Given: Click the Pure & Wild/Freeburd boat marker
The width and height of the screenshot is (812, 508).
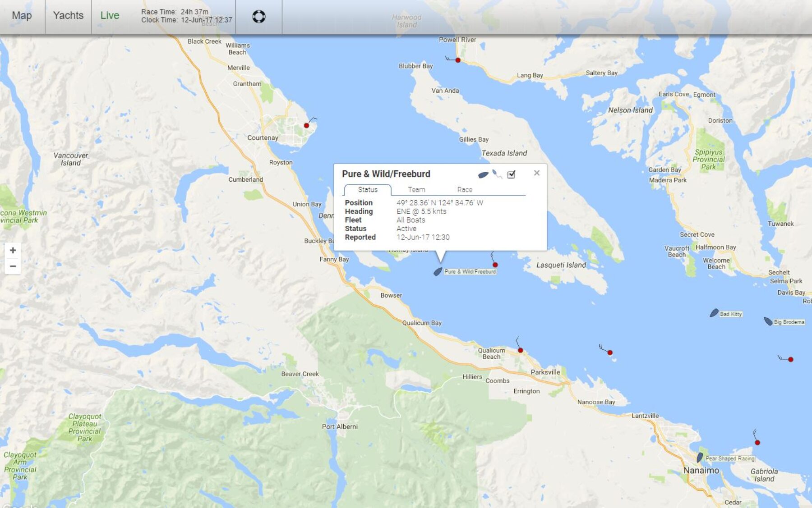Looking at the screenshot, I should 438,271.
